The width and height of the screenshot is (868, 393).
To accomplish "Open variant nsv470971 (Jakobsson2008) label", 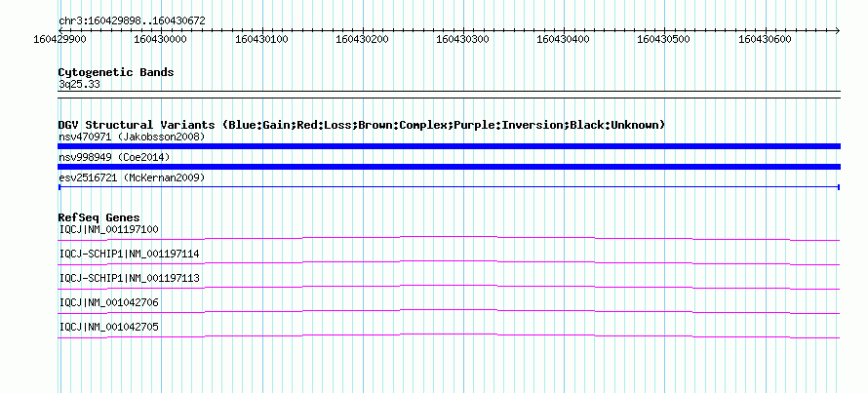I will [132, 137].
